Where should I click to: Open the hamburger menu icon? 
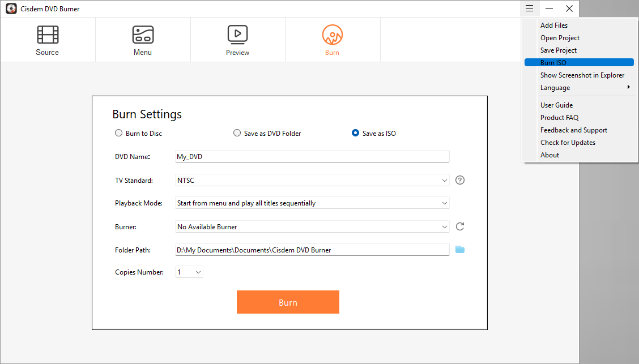[x=529, y=8]
